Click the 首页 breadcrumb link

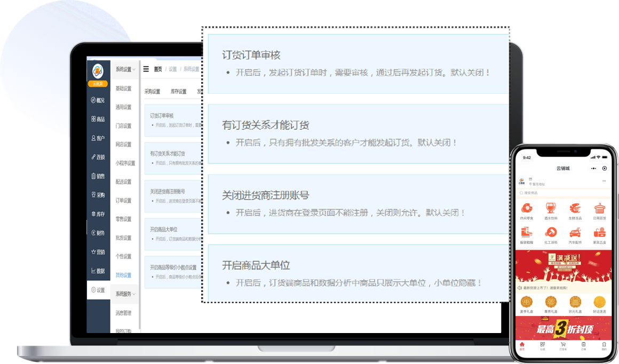click(x=158, y=69)
